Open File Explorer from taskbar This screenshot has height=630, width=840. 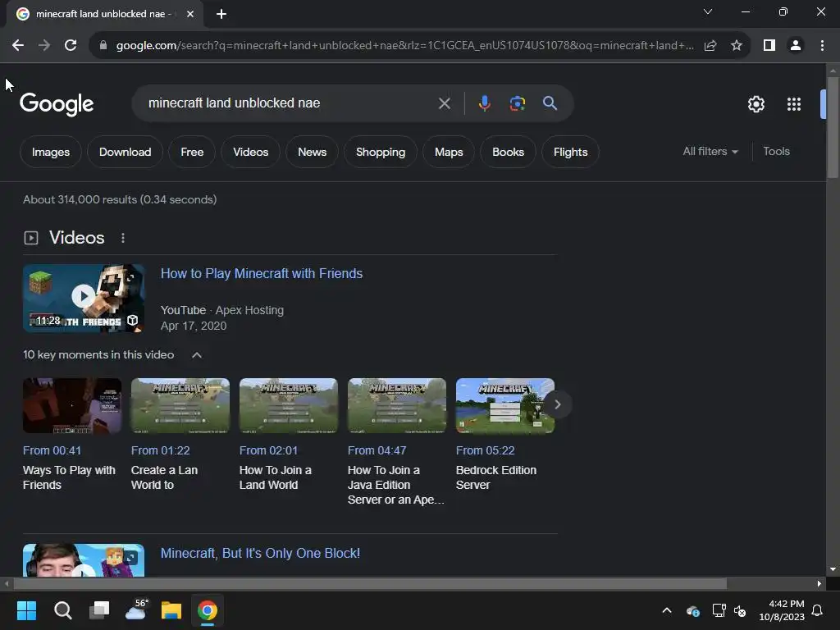171,610
